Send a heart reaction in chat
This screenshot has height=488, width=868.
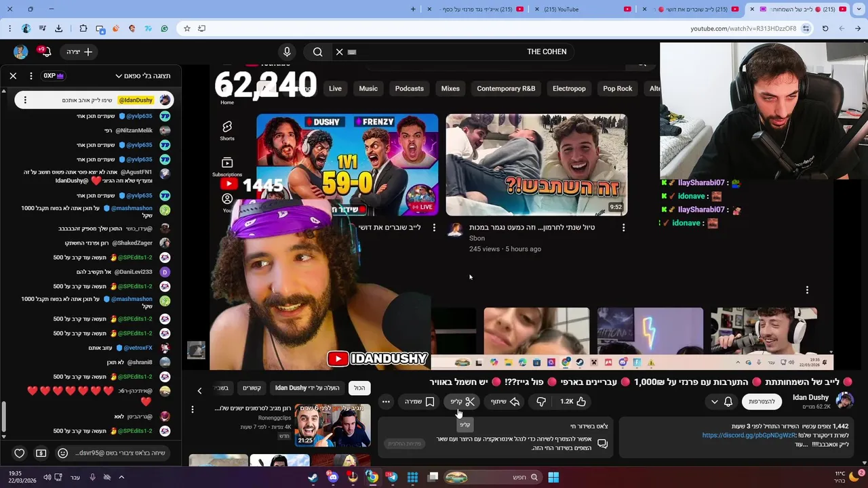point(19,453)
